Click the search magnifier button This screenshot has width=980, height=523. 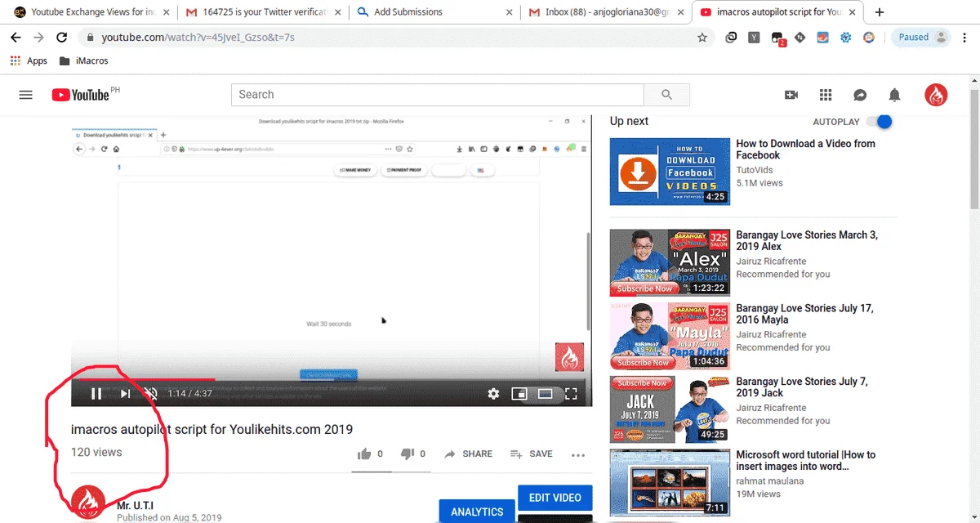pyautogui.click(x=666, y=95)
